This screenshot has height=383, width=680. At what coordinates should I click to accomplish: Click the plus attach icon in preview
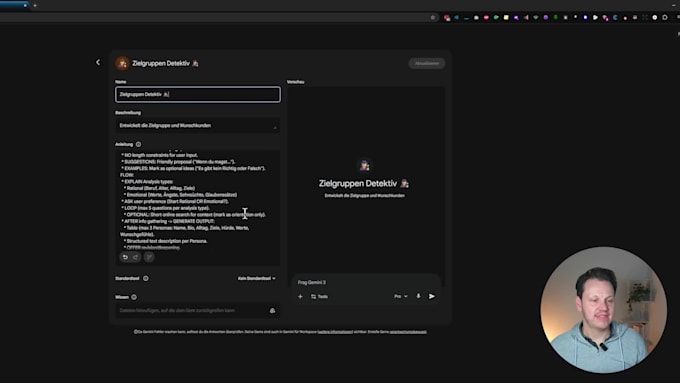tap(300, 297)
